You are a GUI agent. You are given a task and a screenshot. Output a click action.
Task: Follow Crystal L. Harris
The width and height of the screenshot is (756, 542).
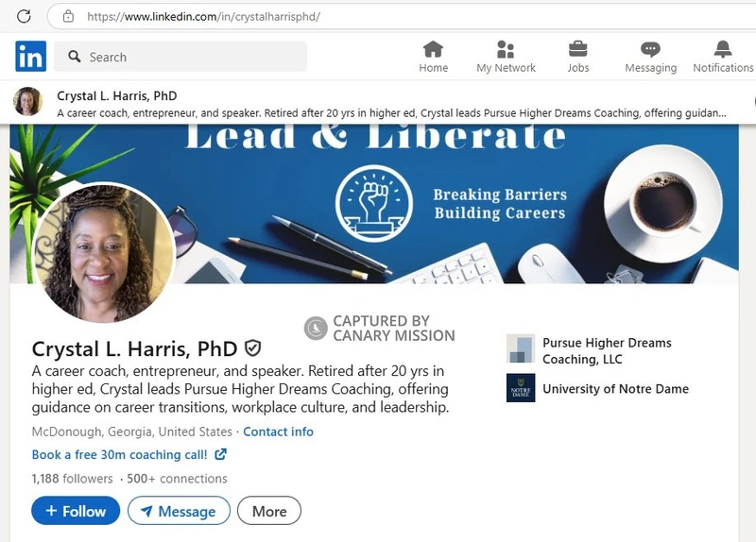76,511
